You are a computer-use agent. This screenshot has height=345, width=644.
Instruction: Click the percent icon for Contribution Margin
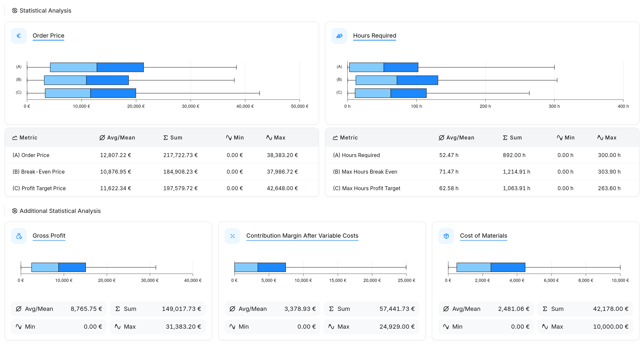point(232,236)
